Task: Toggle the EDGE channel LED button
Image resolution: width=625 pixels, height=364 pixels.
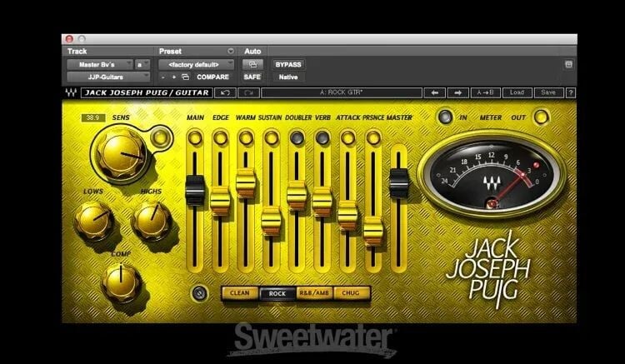Action: (x=221, y=138)
